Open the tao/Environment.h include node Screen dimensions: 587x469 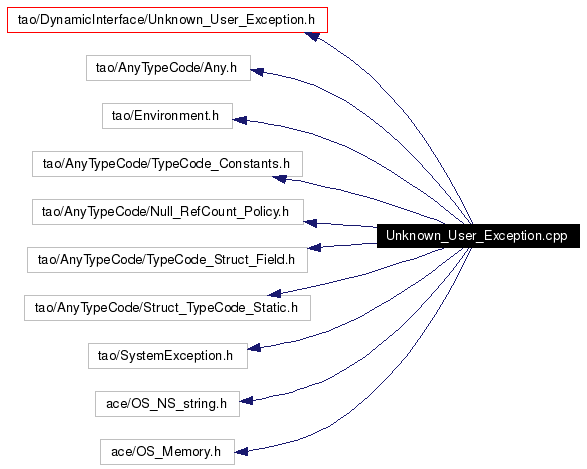coord(167,116)
